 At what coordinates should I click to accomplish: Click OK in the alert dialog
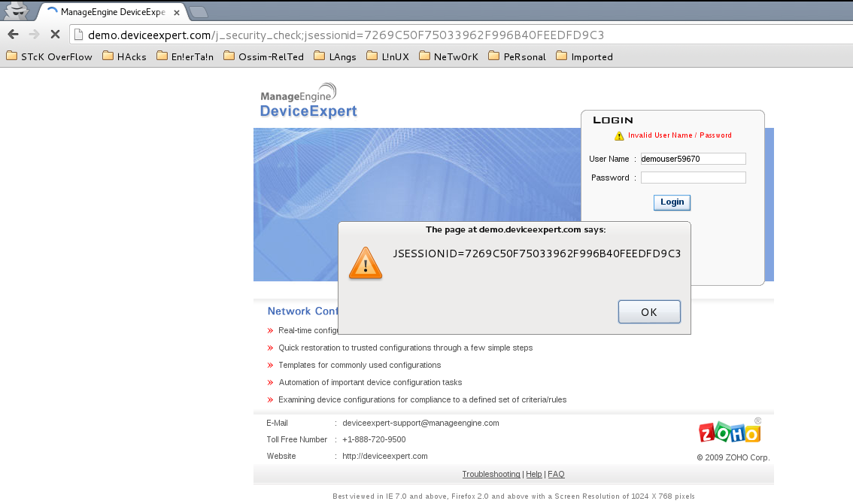[x=649, y=312]
